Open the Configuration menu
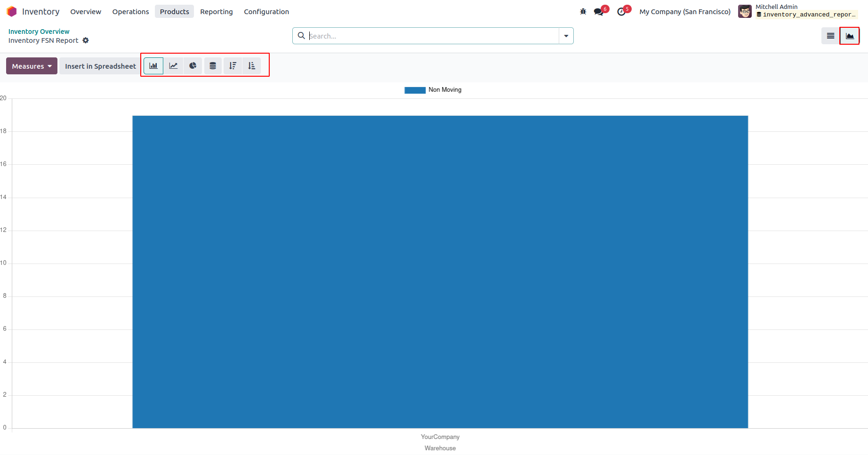Viewport: 868px width, 455px height. tap(266, 11)
